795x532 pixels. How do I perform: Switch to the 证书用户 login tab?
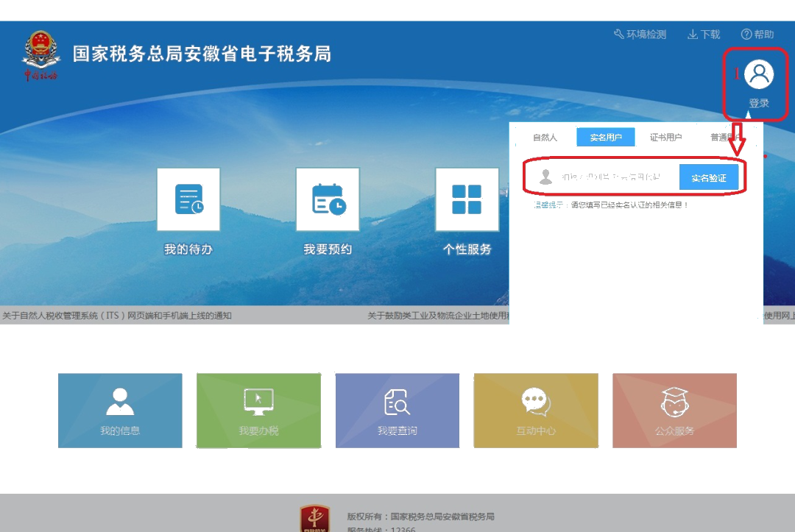coord(665,138)
